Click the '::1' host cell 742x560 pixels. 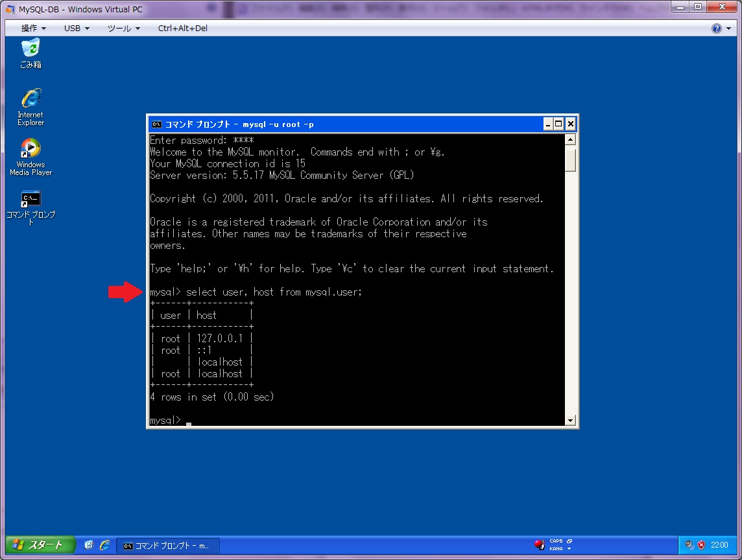(x=204, y=351)
